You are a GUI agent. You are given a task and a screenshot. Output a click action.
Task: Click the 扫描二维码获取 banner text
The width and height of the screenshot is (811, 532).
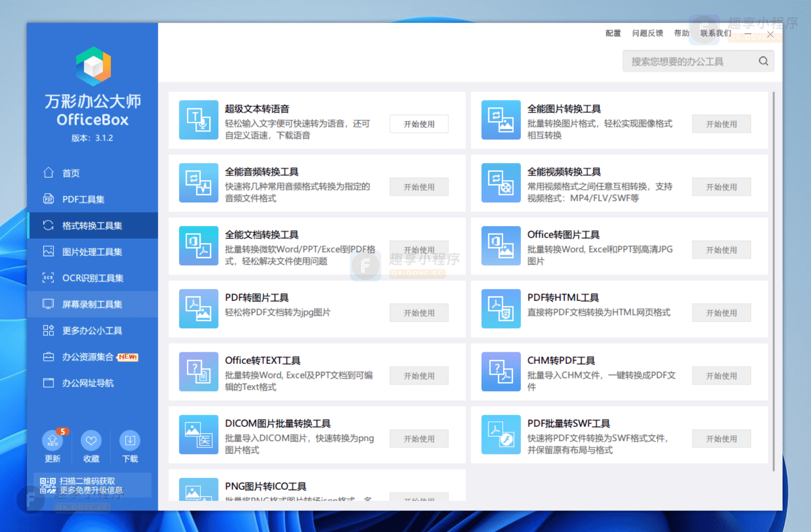tap(87, 481)
